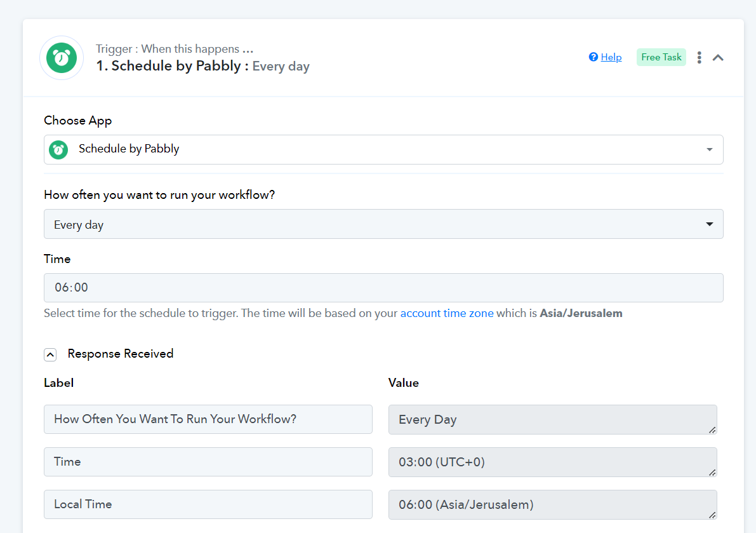Click the Time label field in responses
Screen dimensions: 756x533
point(208,462)
